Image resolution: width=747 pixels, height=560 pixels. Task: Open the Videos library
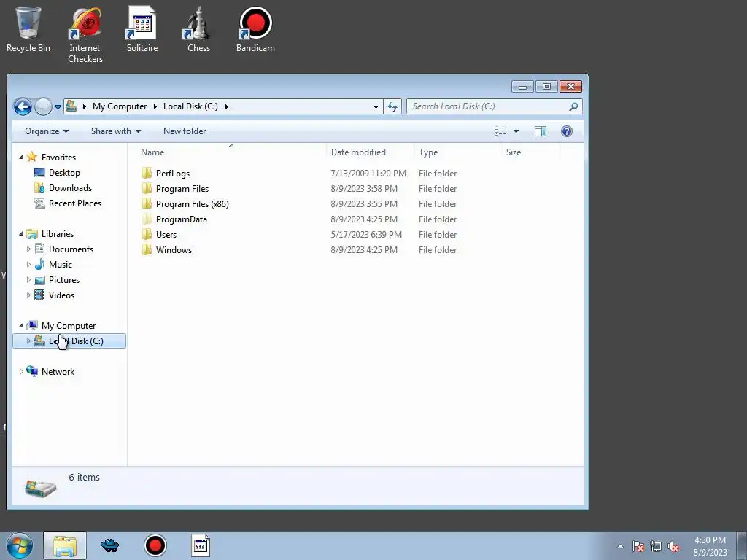point(61,295)
